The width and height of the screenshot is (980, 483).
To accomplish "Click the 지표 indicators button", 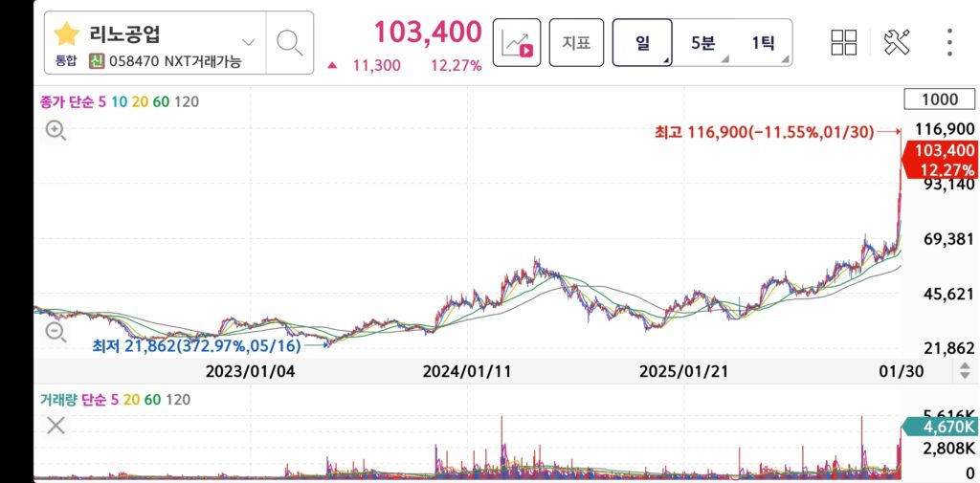I will coord(576,43).
